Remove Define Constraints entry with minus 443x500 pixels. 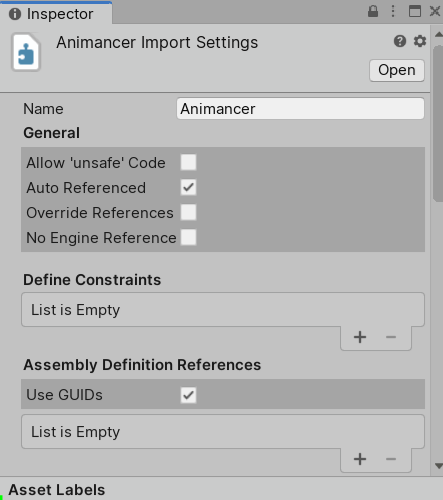(x=391, y=337)
